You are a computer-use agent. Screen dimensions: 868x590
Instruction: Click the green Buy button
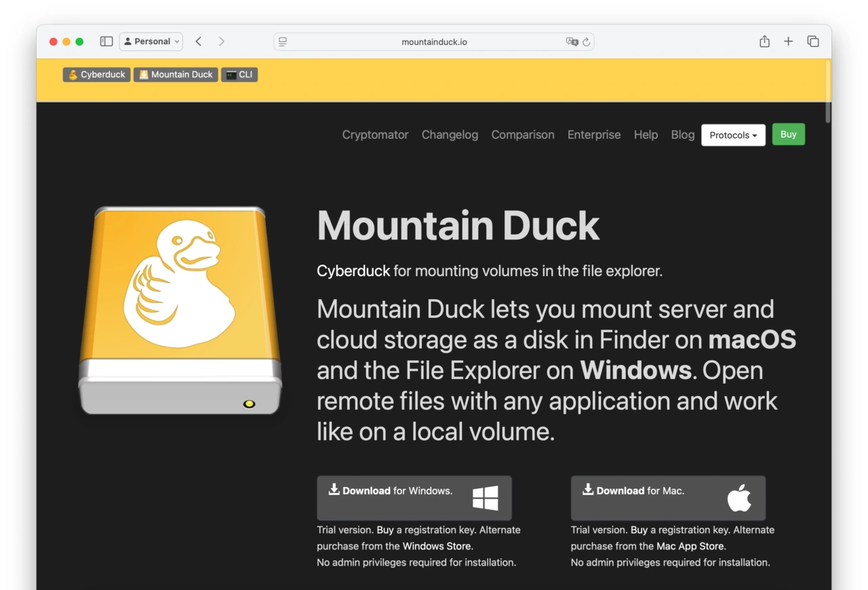tap(788, 134)
